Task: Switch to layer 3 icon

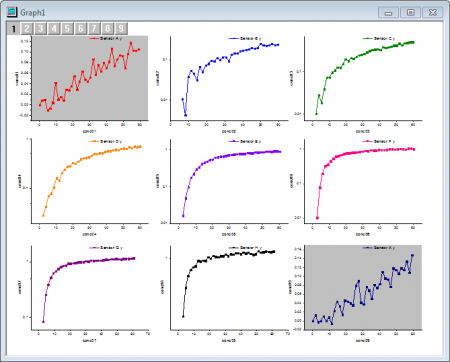Action: [x=40, y=28]
